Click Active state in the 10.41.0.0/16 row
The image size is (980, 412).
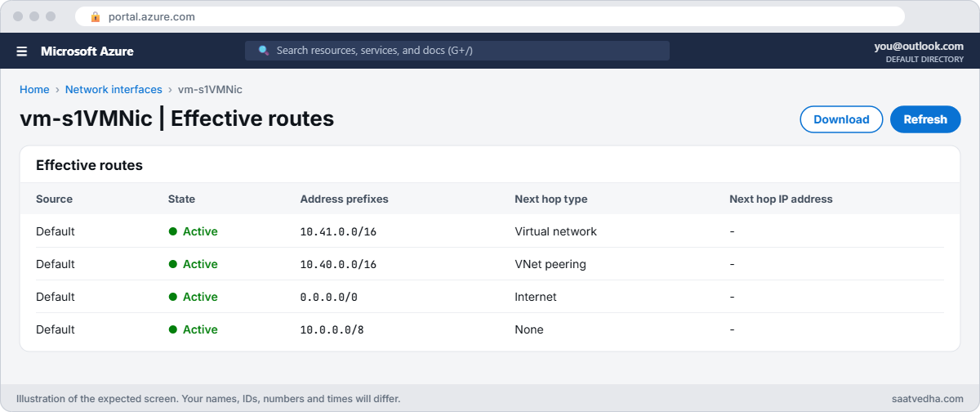pos(193,231)
